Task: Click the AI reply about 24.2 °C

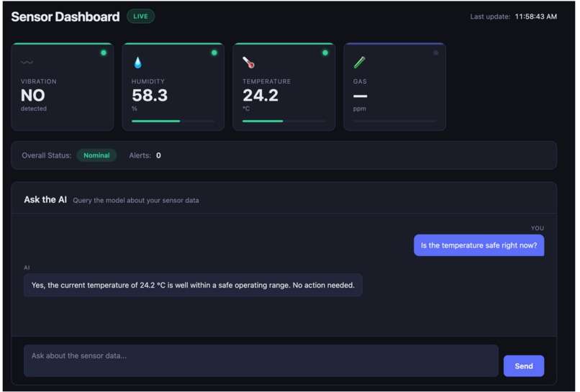Action: point(193,285)
